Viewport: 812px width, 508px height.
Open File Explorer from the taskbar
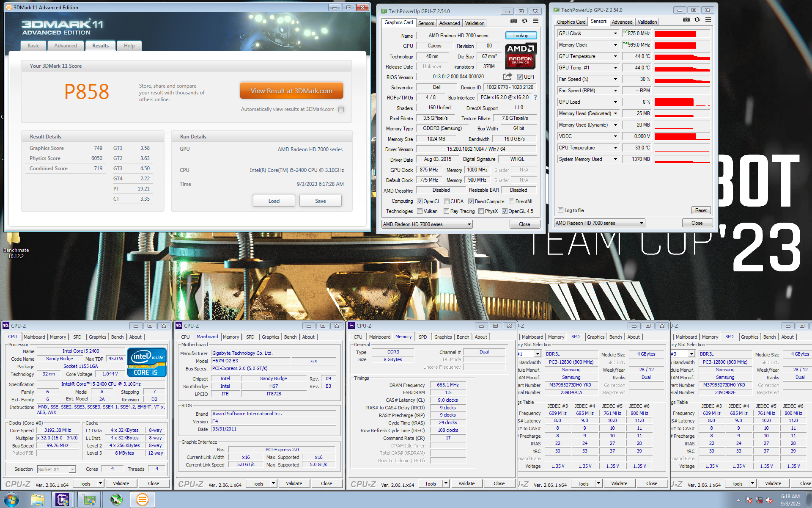[38, 500]
